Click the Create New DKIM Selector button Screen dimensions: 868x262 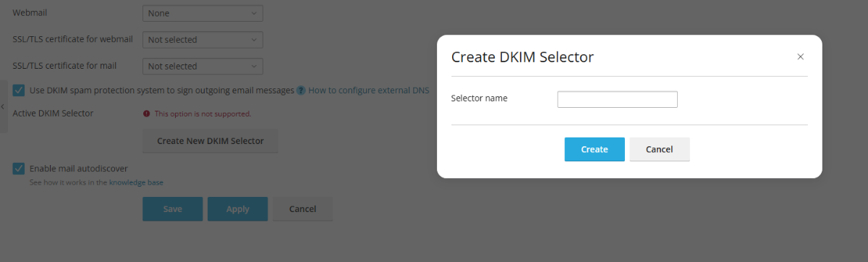pos(210,141)
